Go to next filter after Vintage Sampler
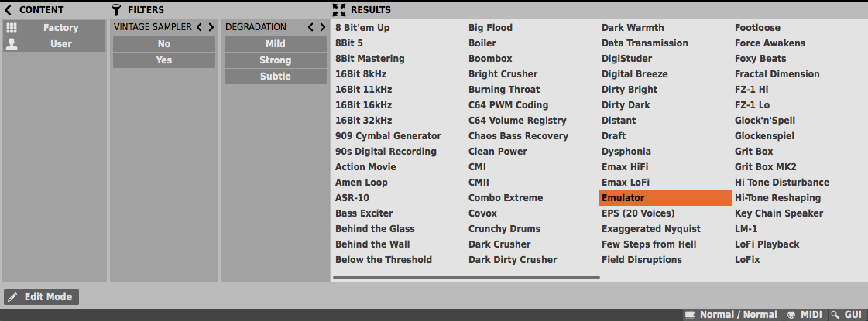This screenshot has width=868, height=321. point(211,27)
